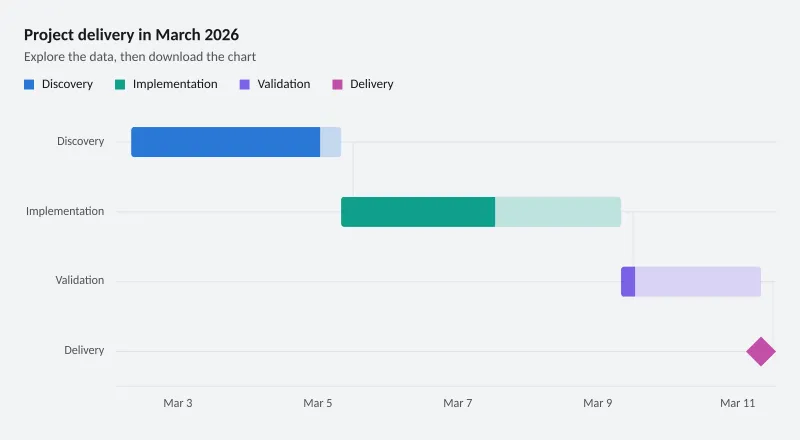Toggle the Discovery legend item
This screenshot has width=800, height=440.
click(x=58, y=84)
